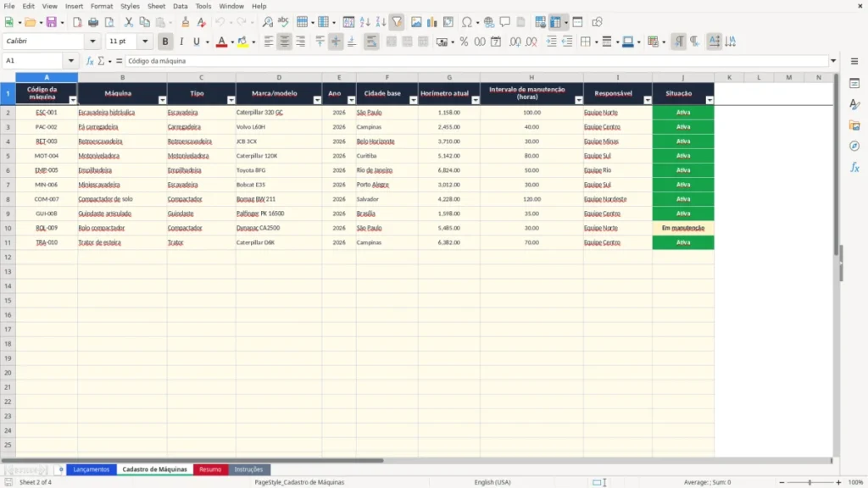This screenshot has height=488, width=868.
Task: Click the Sort Ascending icon
Action: 364,22
